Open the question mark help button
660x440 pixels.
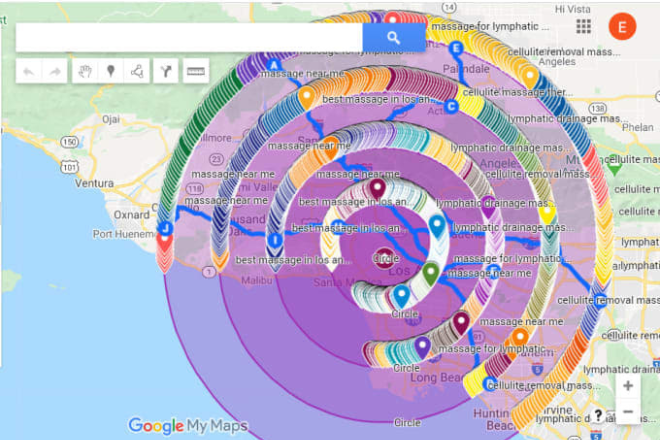[x=598, y=416]
